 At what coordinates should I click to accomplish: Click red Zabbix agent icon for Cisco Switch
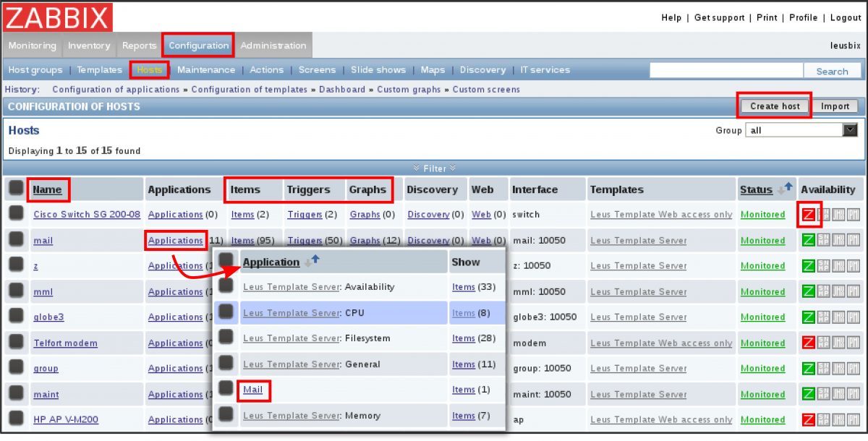click(x=808, y=215)
